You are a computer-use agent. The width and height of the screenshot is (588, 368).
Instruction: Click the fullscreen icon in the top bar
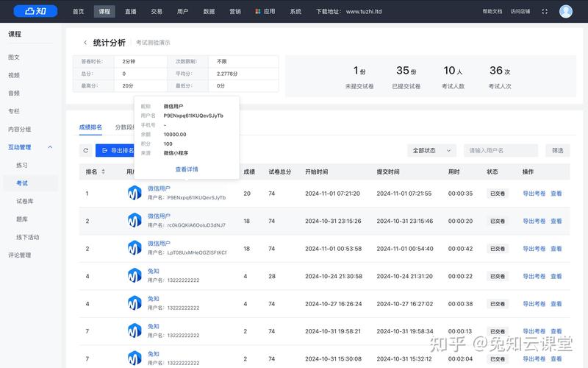[x=545, y=12]
